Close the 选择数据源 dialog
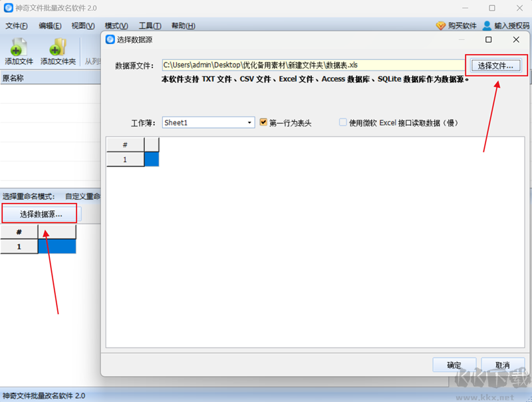 [516, 40]
